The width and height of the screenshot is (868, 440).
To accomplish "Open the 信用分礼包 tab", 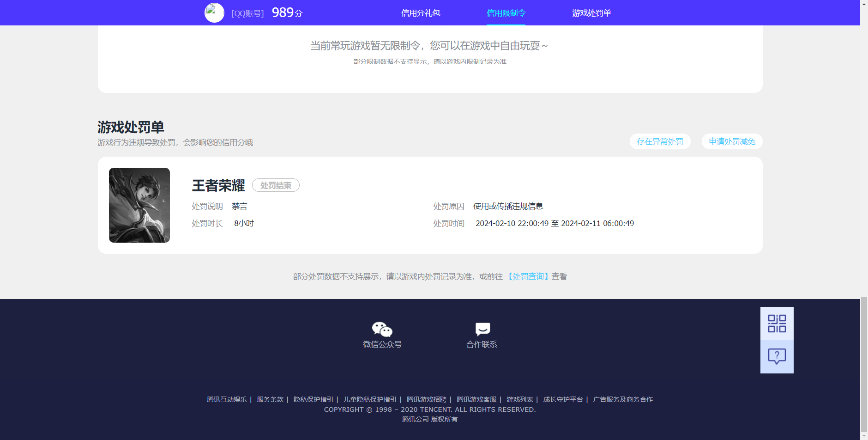I will (421, 13).
